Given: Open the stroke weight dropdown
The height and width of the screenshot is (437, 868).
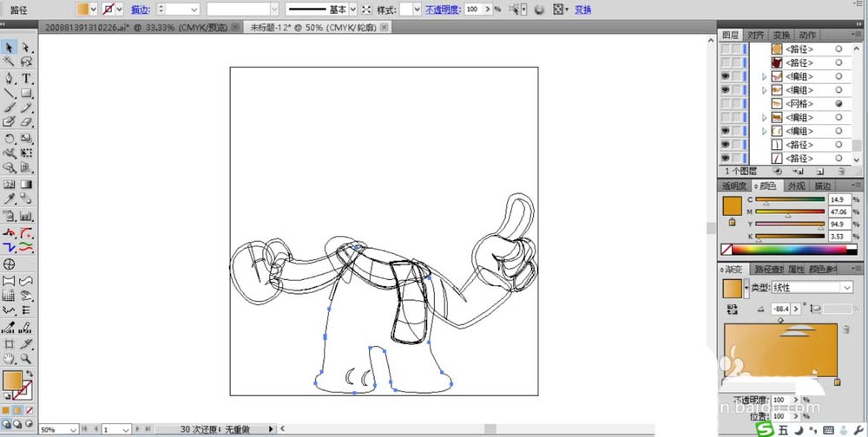Looking at the screenshot, I should (x=194, y=10).
